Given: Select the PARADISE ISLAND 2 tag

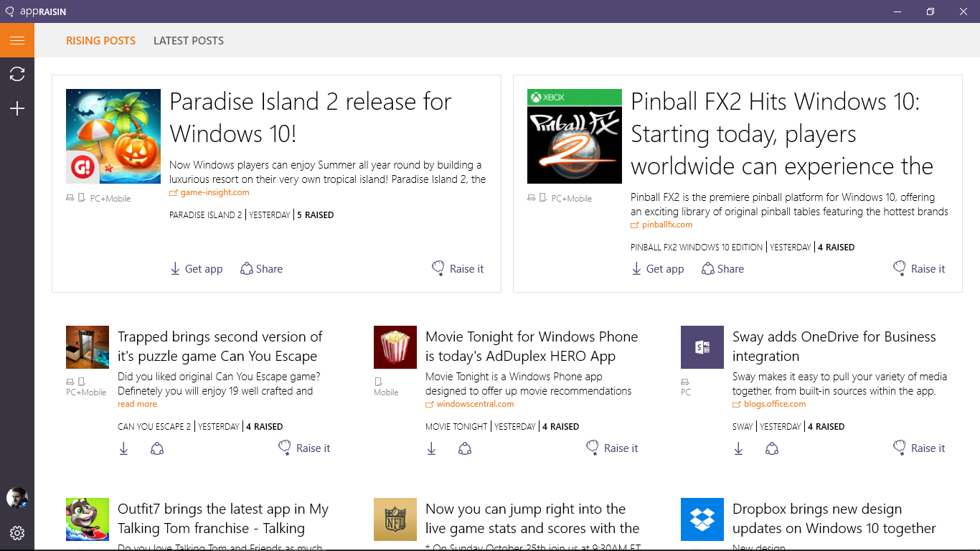Looking at the screenshot, I should pyautogui.click(x=206, y=215).
